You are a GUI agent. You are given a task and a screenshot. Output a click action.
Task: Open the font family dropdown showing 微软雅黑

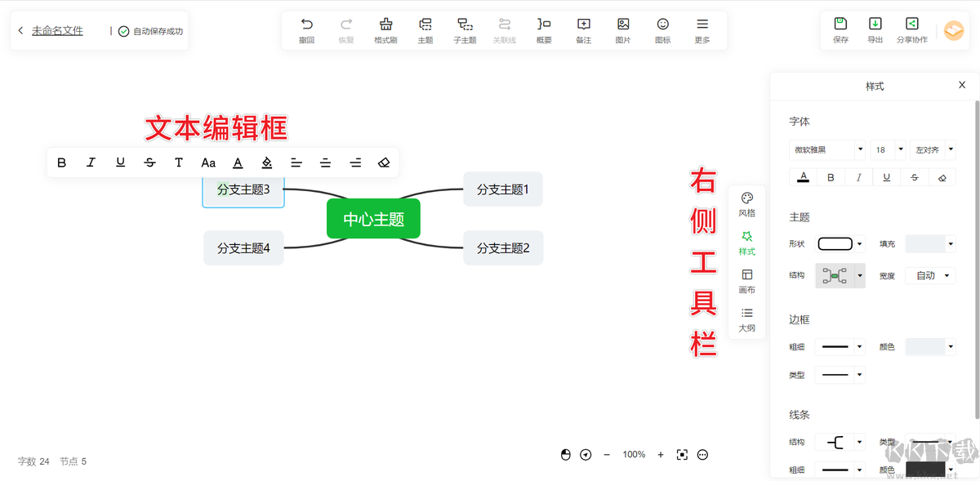[x=827, y=149]
